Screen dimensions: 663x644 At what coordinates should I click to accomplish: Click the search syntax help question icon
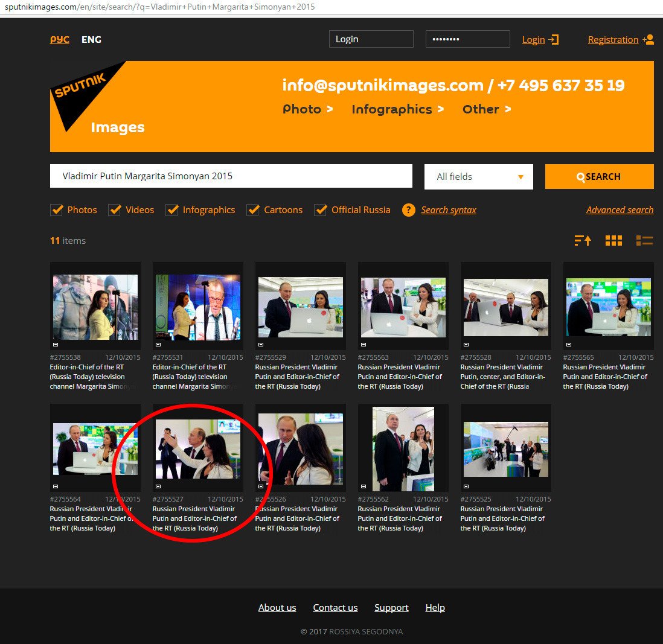(409, 210)
